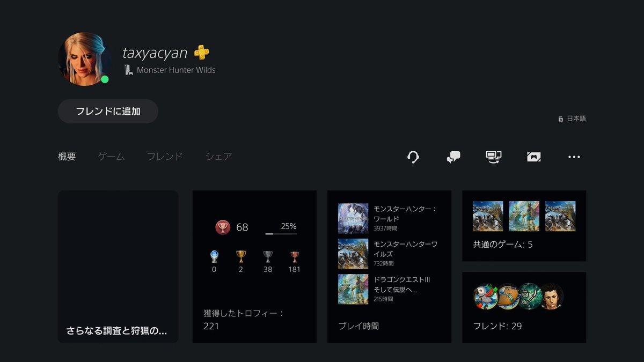
Task: Switch to the シェア tab
Action: pos(218,157)
